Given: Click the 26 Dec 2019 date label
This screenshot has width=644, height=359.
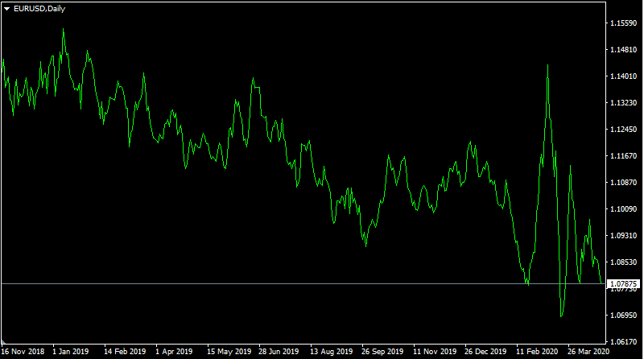Looking at the screenshot, I should [485, 352].
